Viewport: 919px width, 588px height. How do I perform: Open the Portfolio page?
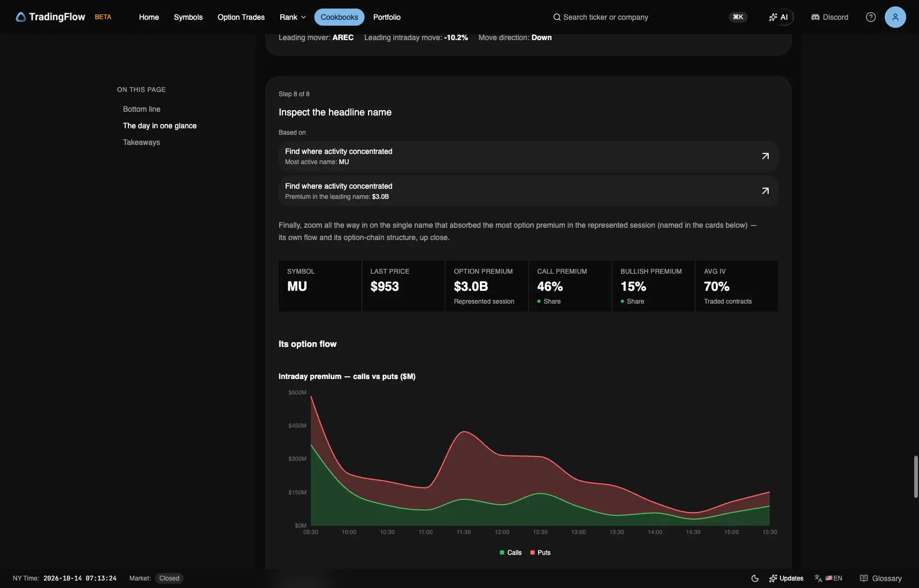(x=387, y=17)
